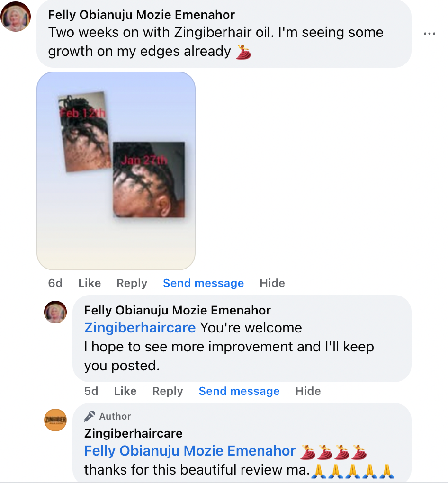Open the orange Zingiberhaircare profile avatar
This screenshot has height=484, width=448.
click(x=55, y=420)
